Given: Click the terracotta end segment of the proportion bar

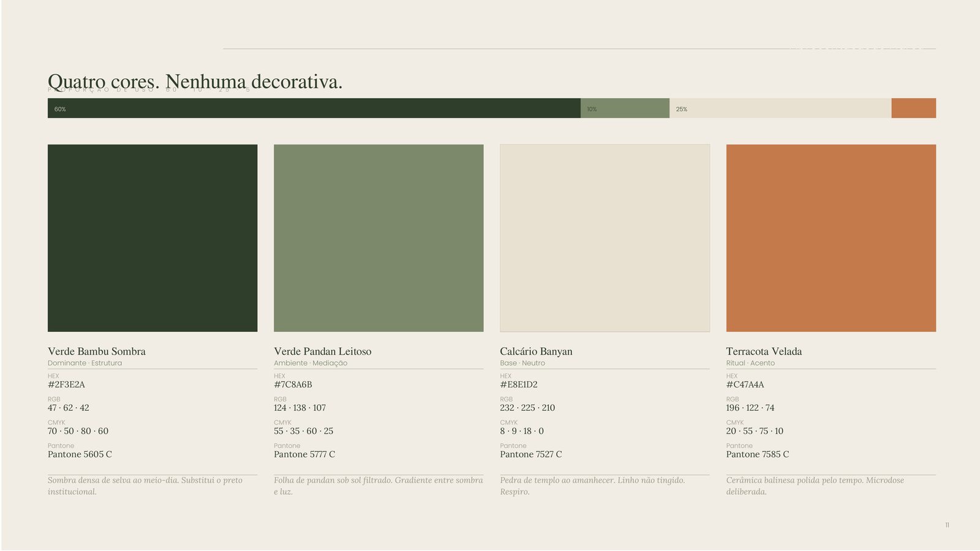Looking at the screenshot, I should 914,108.
